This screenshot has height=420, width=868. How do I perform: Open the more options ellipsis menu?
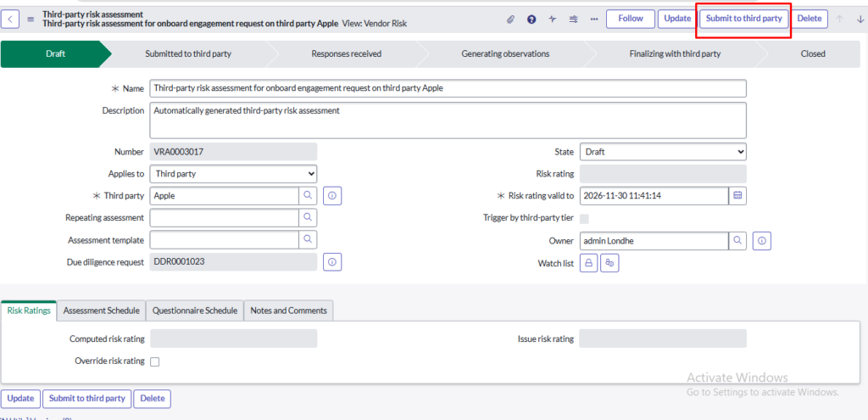point(593,19)
